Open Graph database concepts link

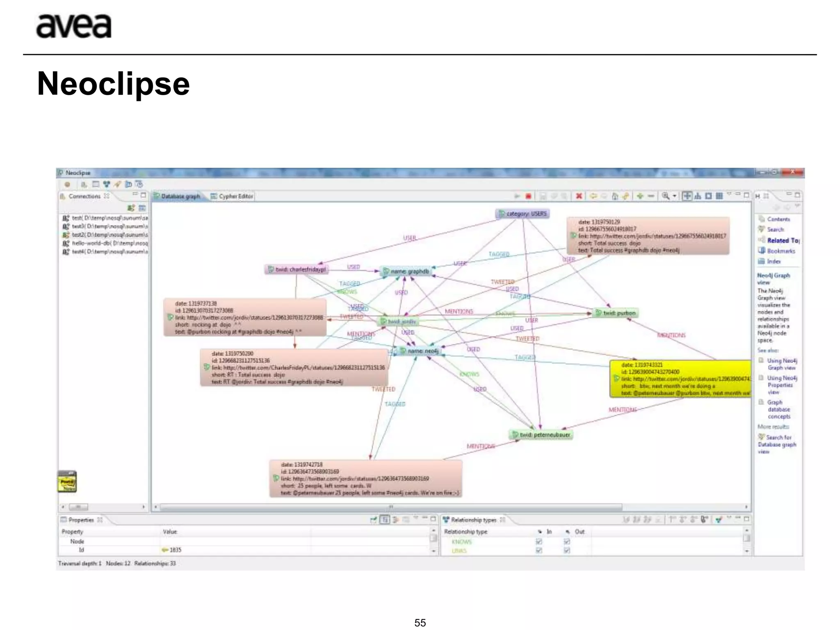pos(779,409)
